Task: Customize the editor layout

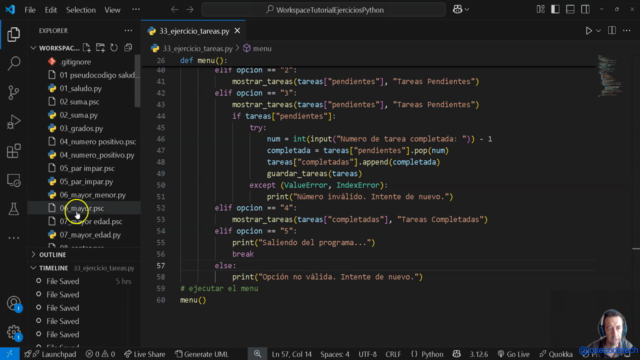Action: (x=540, y=9)
